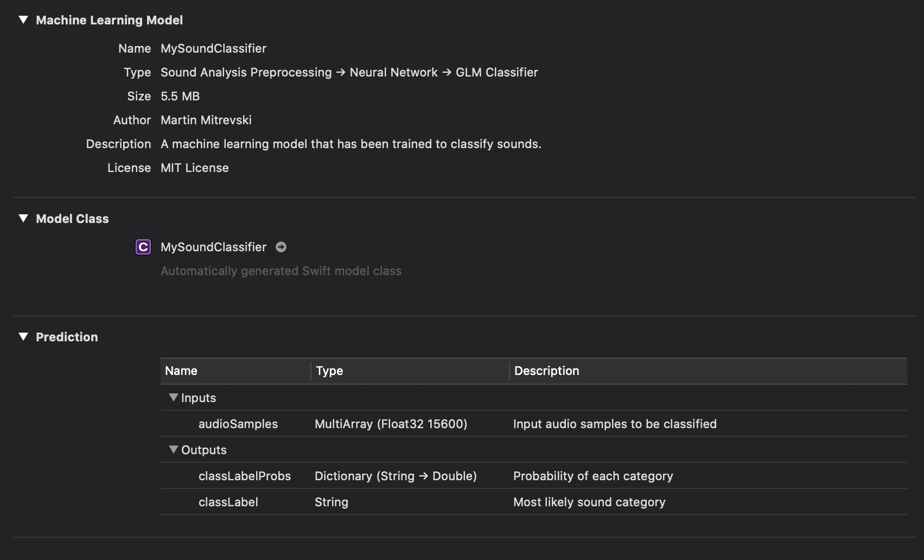
Task: Click the generated Swift model class link
Action: (x=281, y=271)
